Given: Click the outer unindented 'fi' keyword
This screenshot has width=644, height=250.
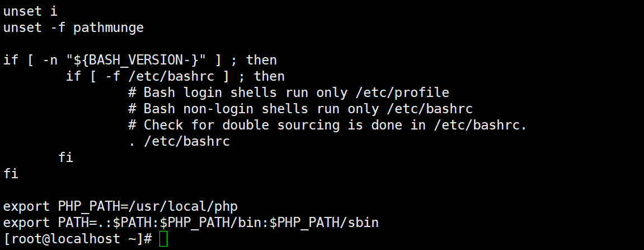Looking at the screenshot, I should (x=11, y=174).
